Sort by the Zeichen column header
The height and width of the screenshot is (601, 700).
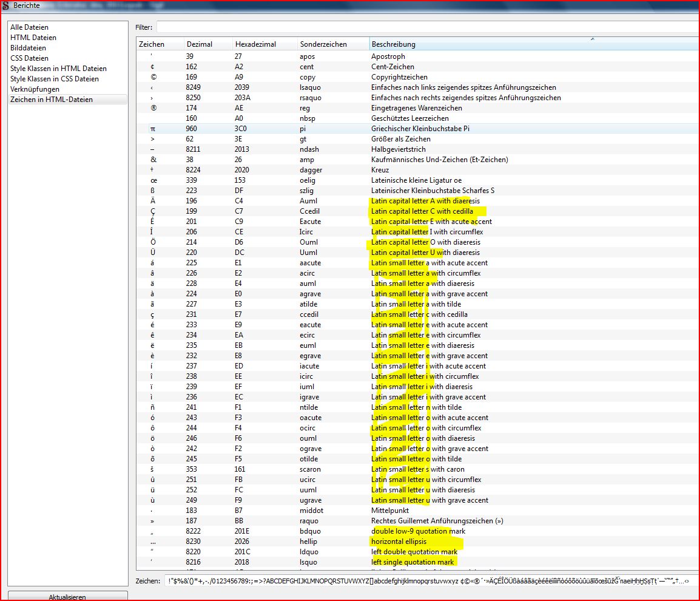(152, 44)
